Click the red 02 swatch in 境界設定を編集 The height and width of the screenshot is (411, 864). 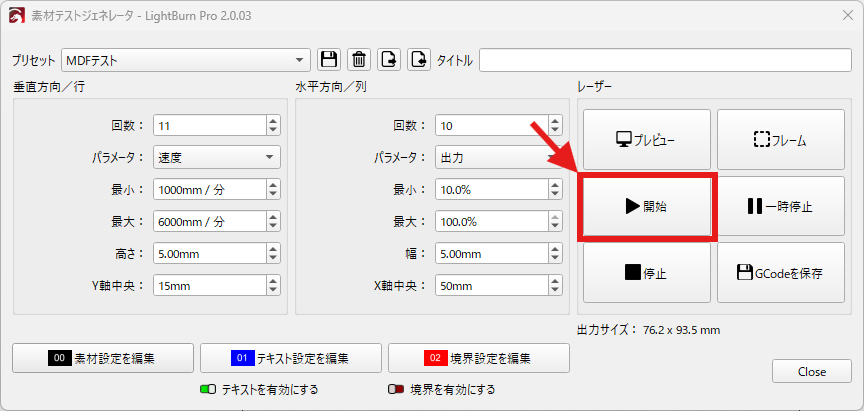tap(437, 357)
